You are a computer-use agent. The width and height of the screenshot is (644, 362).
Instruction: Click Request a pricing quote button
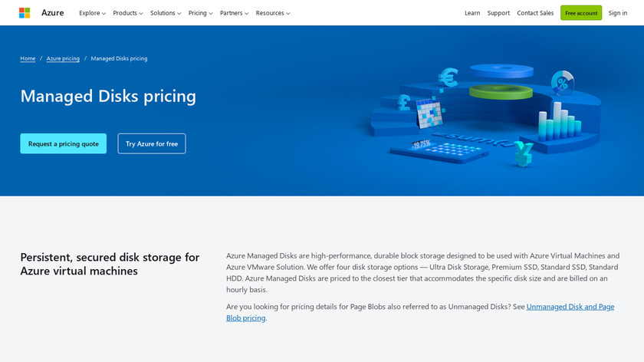coord(63,144)
